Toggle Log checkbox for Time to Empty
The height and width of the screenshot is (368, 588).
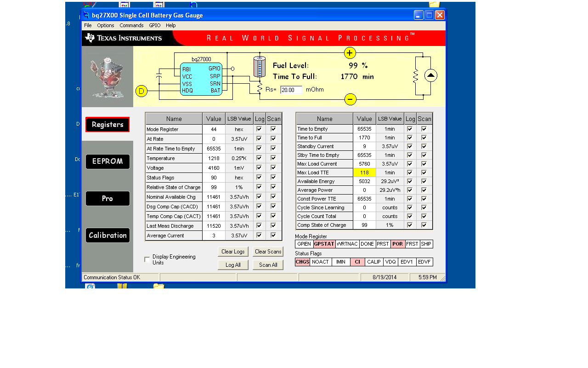(x=410, y=129)
